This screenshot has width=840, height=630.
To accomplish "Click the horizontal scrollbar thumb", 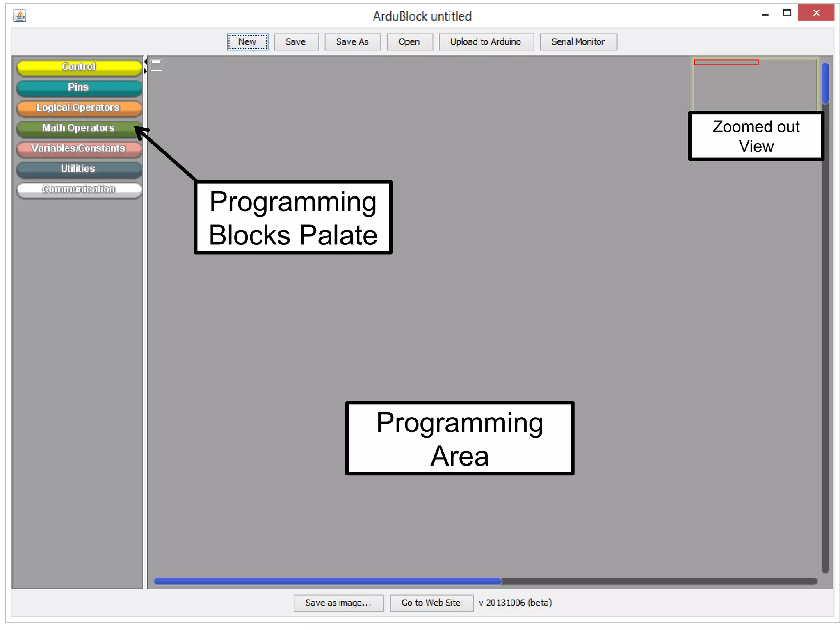I will (x=328, y=581).
